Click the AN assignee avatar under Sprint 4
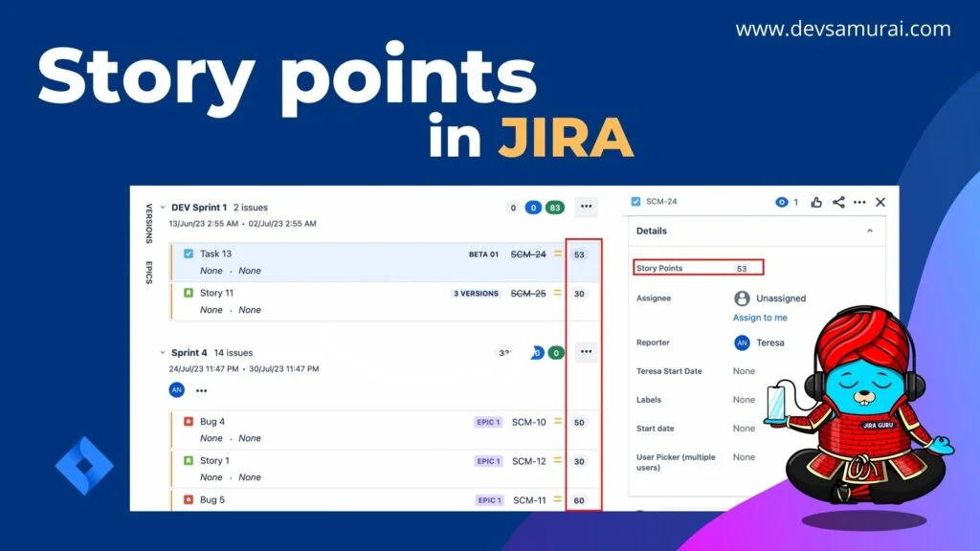 pyautogui.click(x=177, y=390)
